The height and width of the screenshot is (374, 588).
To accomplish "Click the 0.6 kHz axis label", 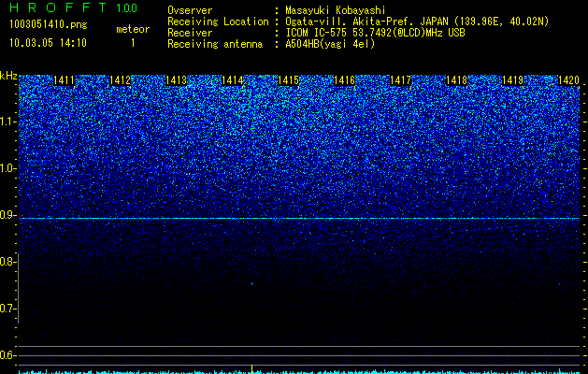I will [x=7, y=355].
